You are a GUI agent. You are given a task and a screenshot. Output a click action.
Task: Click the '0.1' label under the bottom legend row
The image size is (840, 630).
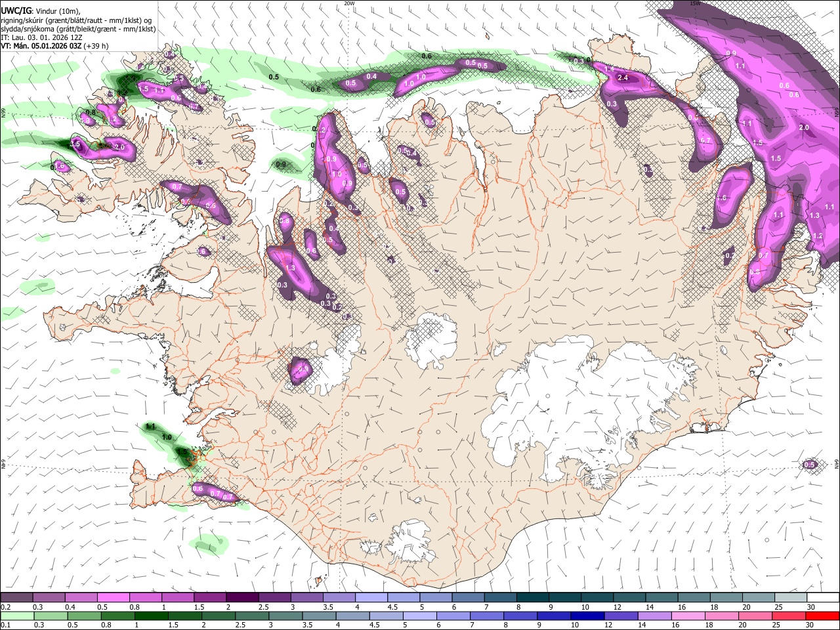(x=5, y=625)
